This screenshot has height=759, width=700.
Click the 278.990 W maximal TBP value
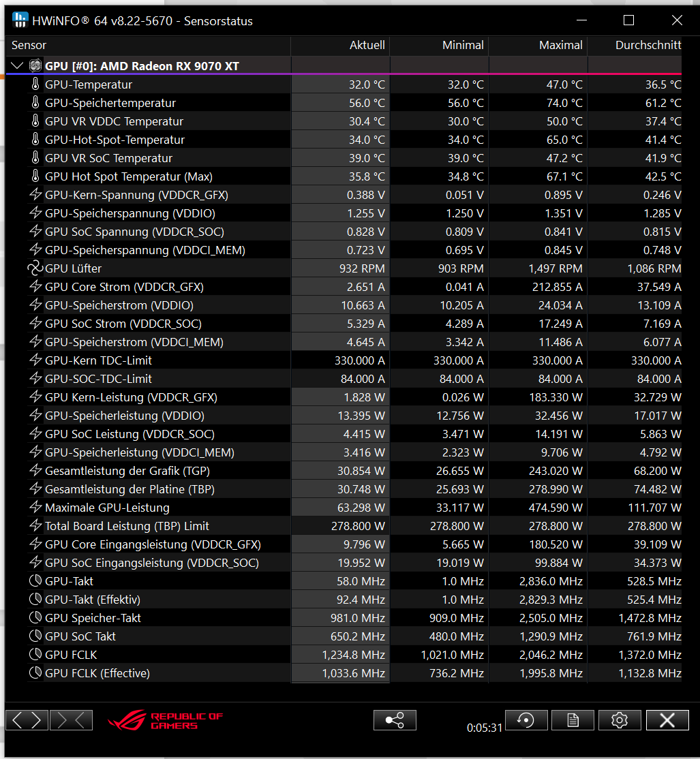(556, 489)
